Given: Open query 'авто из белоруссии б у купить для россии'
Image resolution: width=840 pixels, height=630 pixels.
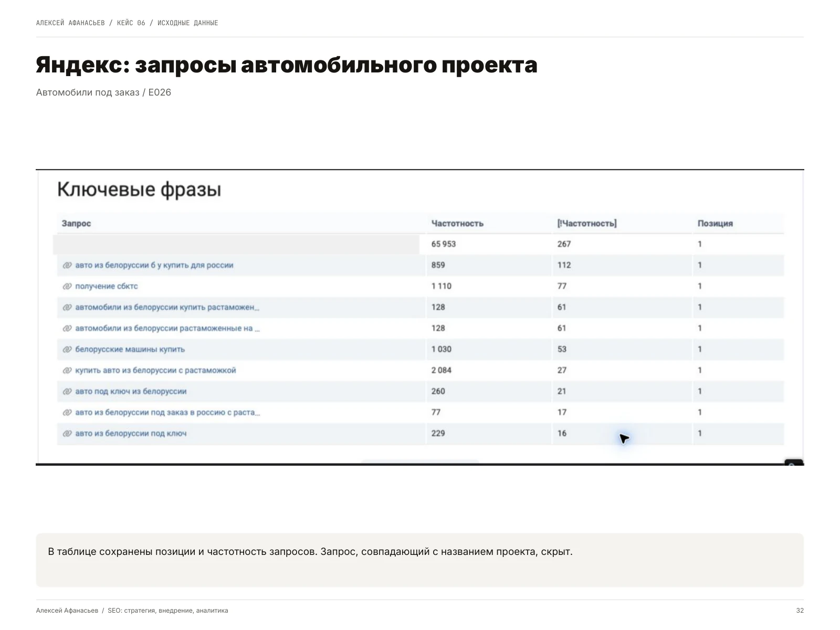Looking at the screenshot, I should (154, 265).
